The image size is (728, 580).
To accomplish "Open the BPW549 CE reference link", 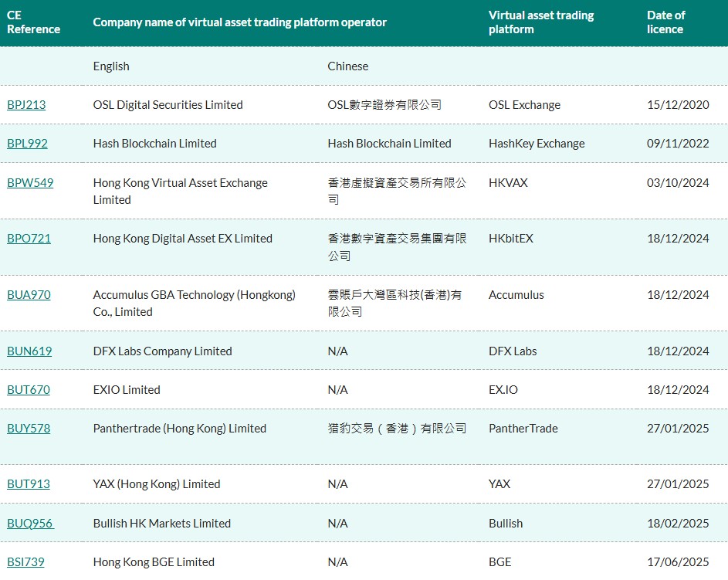I will coord(29,183).
